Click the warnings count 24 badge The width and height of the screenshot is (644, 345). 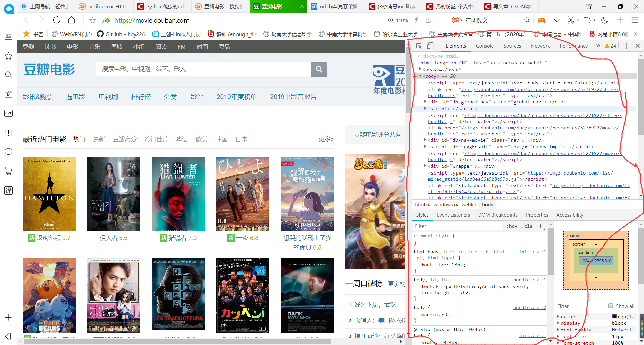[x=611, y=46]
